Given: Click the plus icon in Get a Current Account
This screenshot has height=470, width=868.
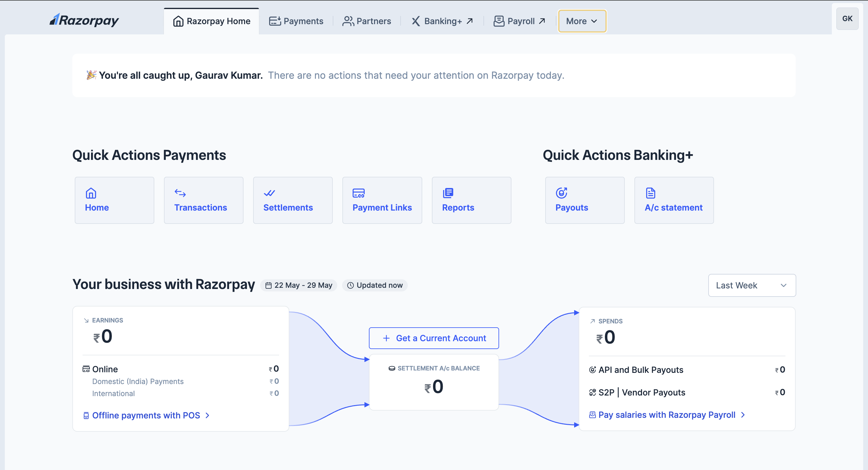Looking at the screenshot, I should [386, 338].
